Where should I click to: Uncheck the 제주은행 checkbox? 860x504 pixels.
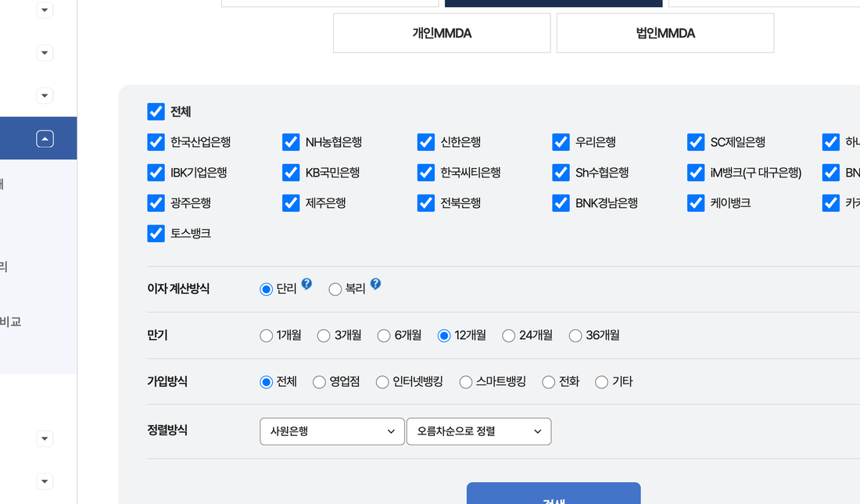291,203
